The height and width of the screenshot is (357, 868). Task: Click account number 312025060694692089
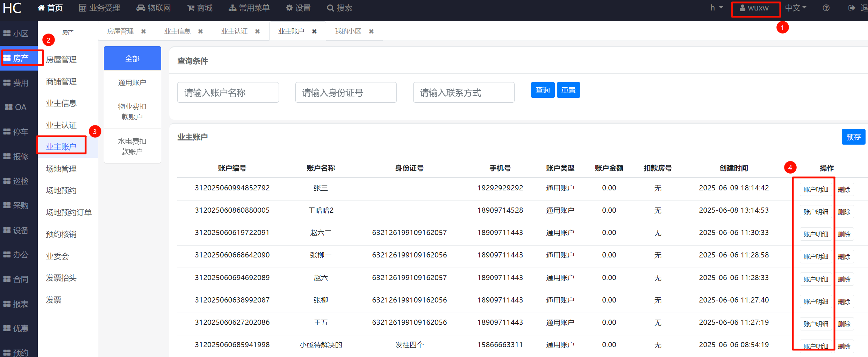click(232, 278)
